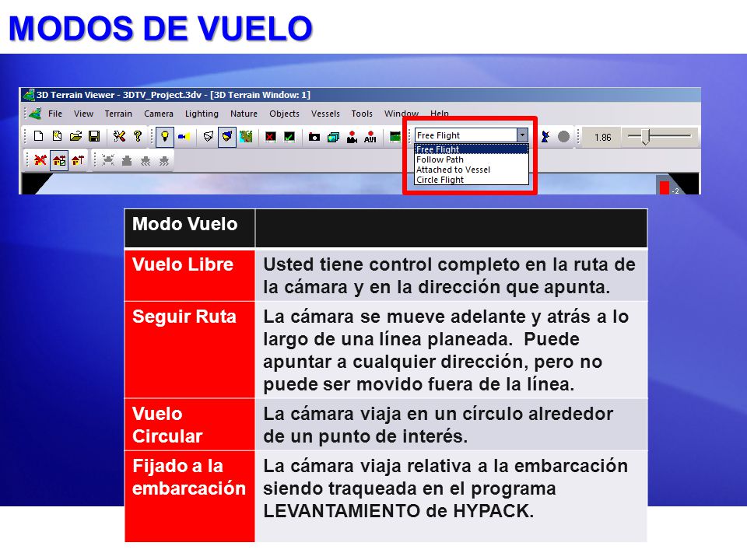Screen dimensions: 747x560
Task: Click the red indicator bar in the viewport
Action: pyautogui.click(x=664, y=187)
